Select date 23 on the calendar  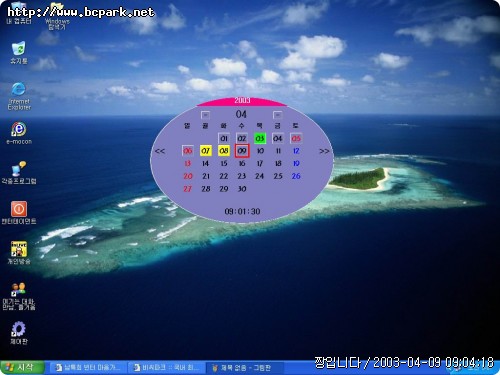pyautogui.click(x=242, y=176)
